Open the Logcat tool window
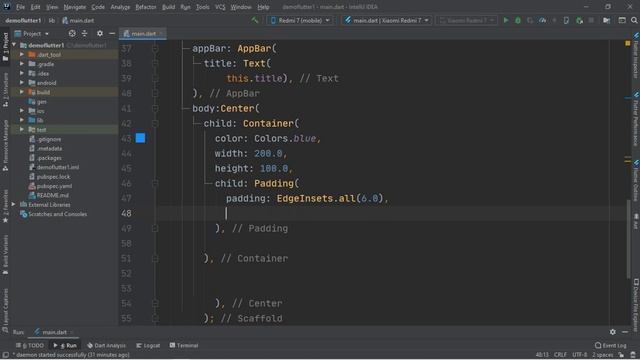Image resolution: width=640 pixels, height=360 pixels. [x=148, y=345]
